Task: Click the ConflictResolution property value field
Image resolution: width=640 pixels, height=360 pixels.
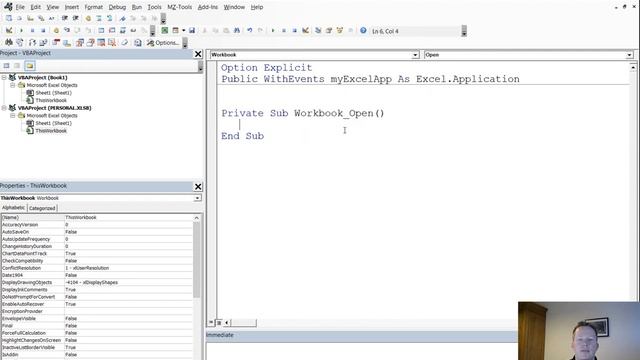Action: [x=128, y=268]
